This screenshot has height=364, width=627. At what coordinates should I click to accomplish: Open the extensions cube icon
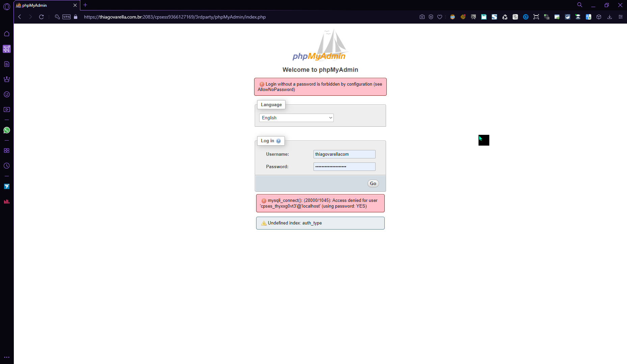pyautogui.click(x=599, y=17)
